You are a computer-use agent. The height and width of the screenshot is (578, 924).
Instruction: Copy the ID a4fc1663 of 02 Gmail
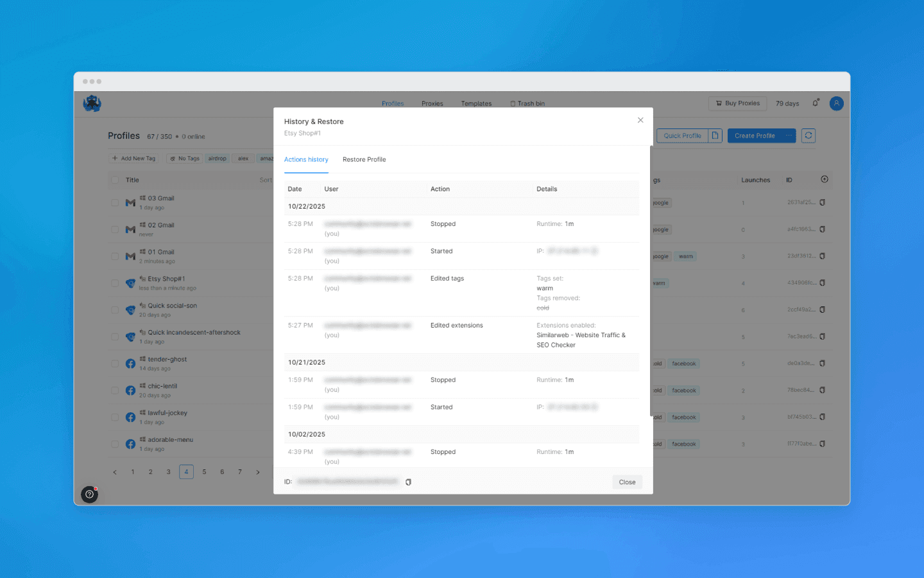(823, 229)
